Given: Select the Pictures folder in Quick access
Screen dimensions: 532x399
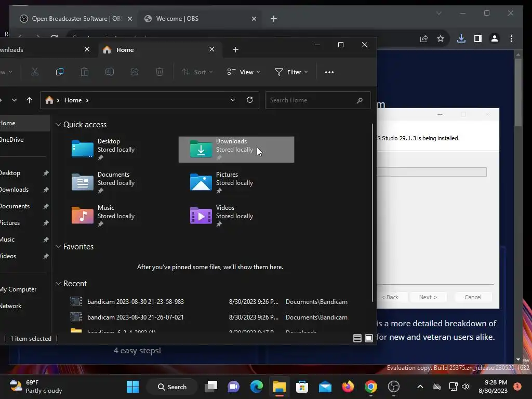Looking at the screenshot, I should (236, 182).
